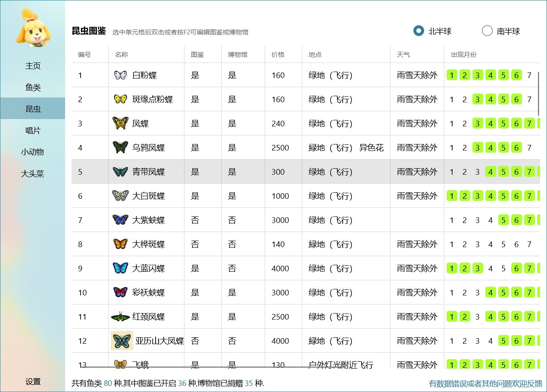Click the month 6 badge for 大蓝闪蝶

516,268
